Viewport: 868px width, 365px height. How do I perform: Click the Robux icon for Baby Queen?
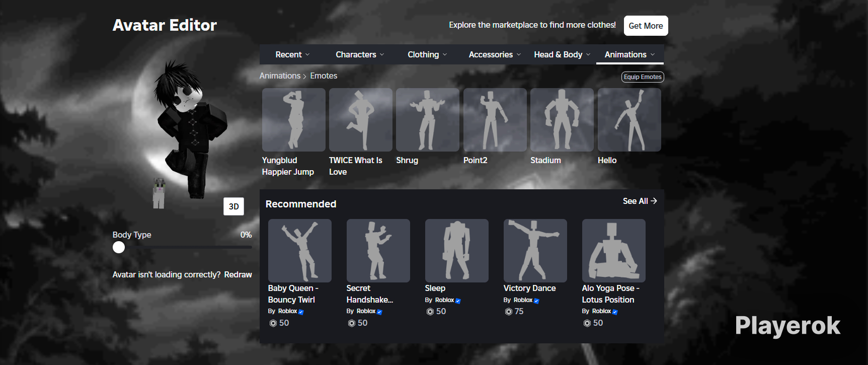point(273,323)
